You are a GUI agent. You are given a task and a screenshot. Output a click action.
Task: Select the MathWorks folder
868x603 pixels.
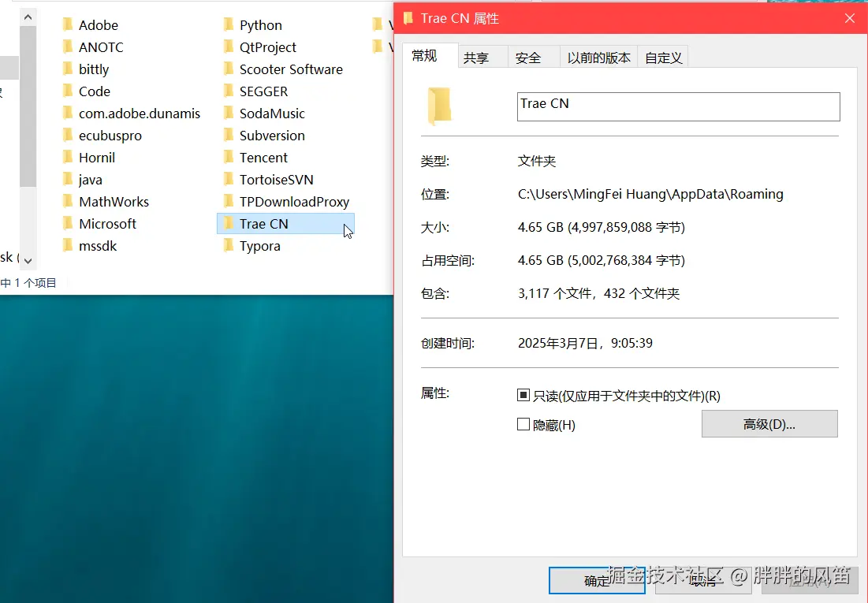click(113, 201)
